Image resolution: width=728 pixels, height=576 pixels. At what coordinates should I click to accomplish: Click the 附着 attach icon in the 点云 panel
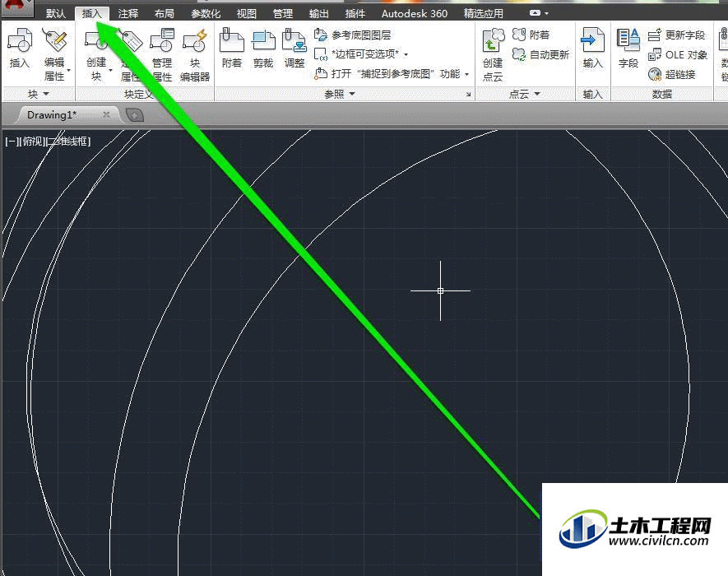click(531, 35)
